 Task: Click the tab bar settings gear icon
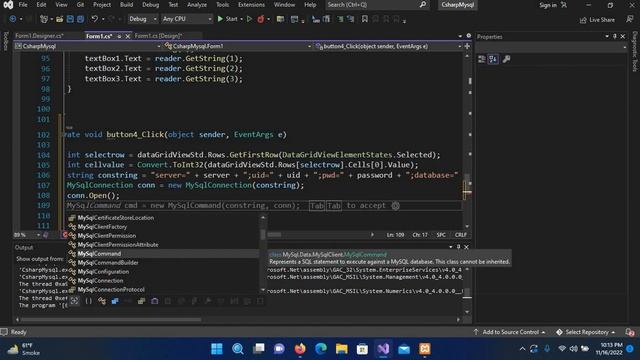click(x=469, y=36)
